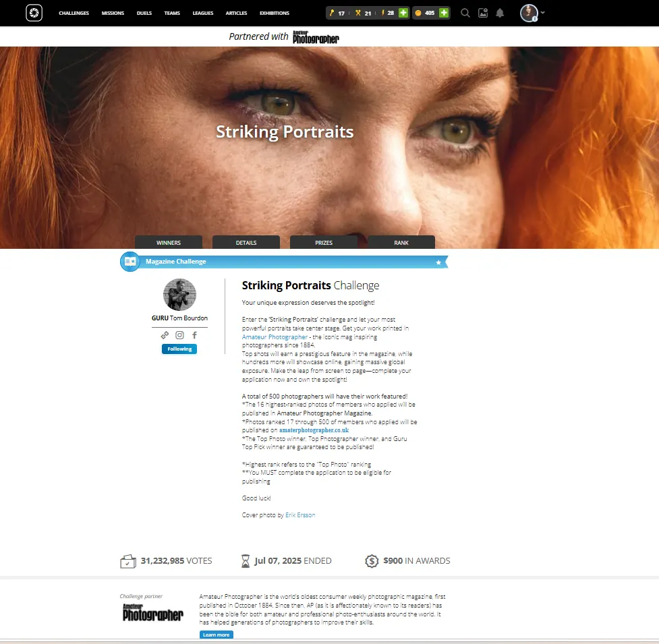This screenshot has height=644, width=659.
Task: Open the search magnifier icon
Action: click(465, 13)
